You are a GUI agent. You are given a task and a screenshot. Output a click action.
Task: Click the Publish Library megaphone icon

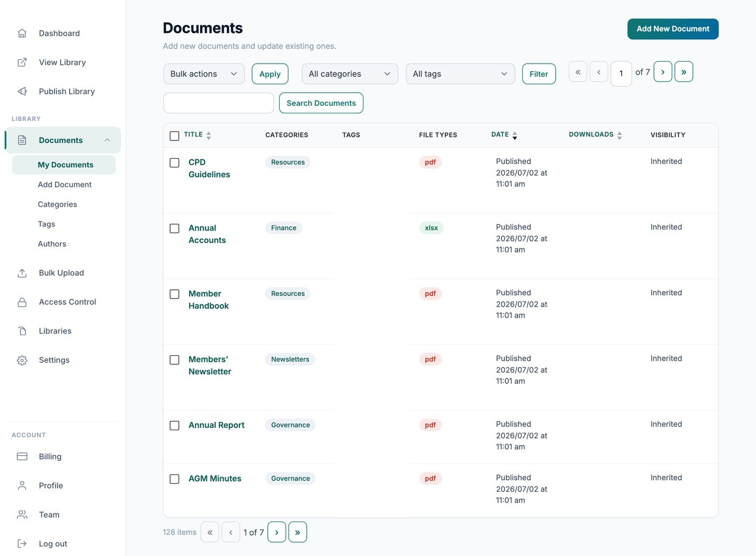[22, 92]
